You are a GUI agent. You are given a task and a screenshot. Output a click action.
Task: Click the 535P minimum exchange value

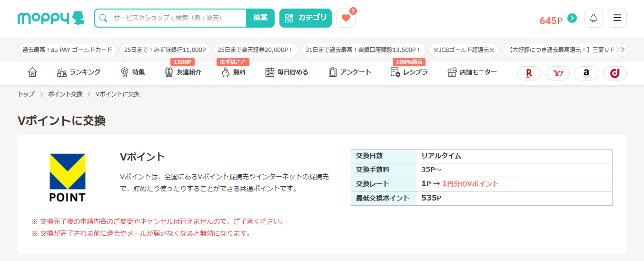click(431, 198)
